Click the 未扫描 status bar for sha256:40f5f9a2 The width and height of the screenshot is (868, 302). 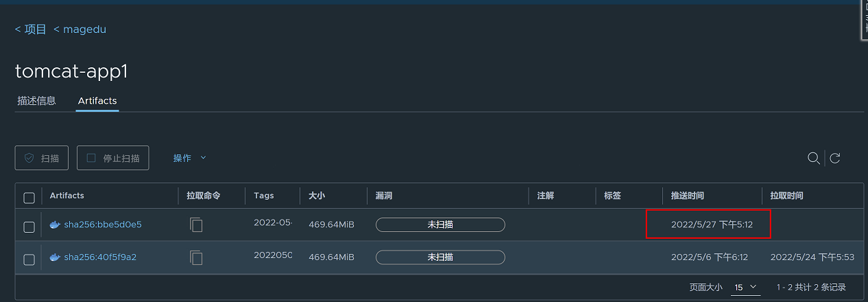point(440,257)
